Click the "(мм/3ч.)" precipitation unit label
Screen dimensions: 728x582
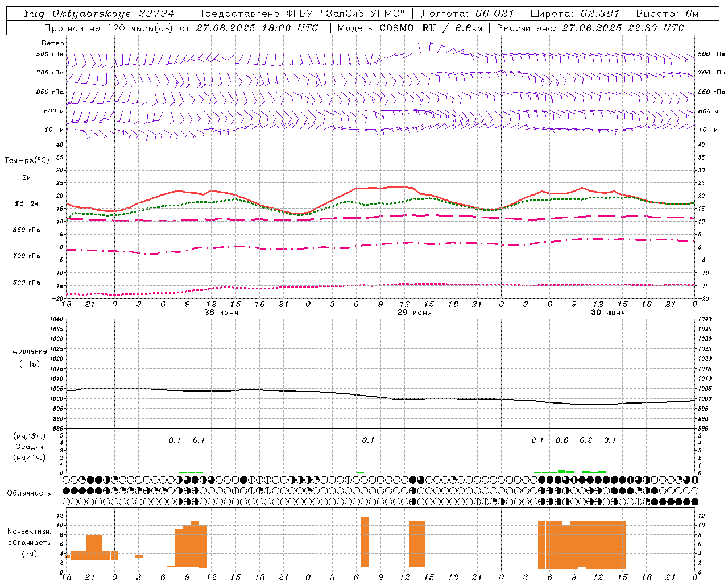(x=30, y=436)
